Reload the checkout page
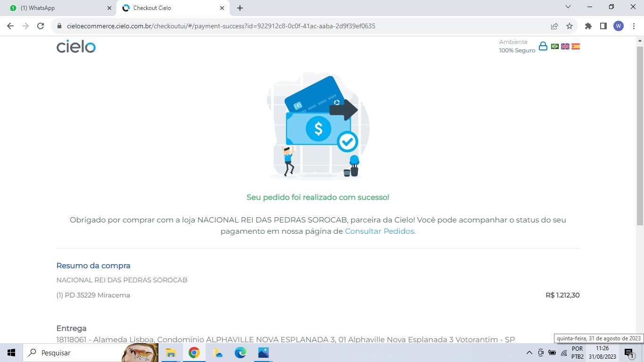 [41, 26]
